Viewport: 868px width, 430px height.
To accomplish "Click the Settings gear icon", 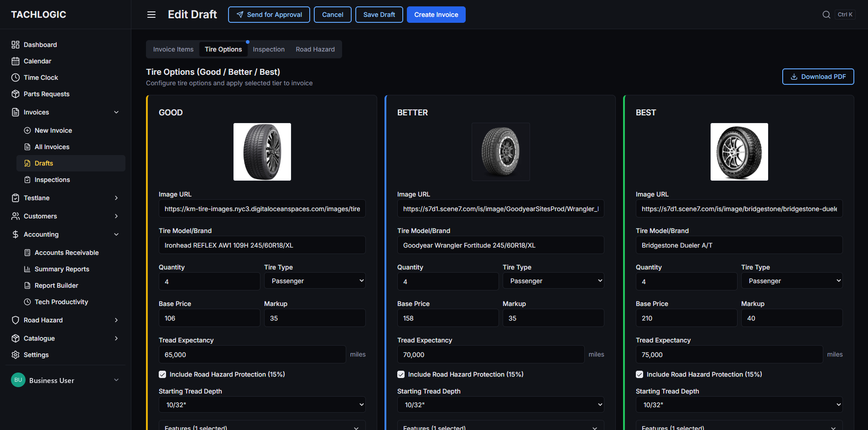I will [16, 355].
